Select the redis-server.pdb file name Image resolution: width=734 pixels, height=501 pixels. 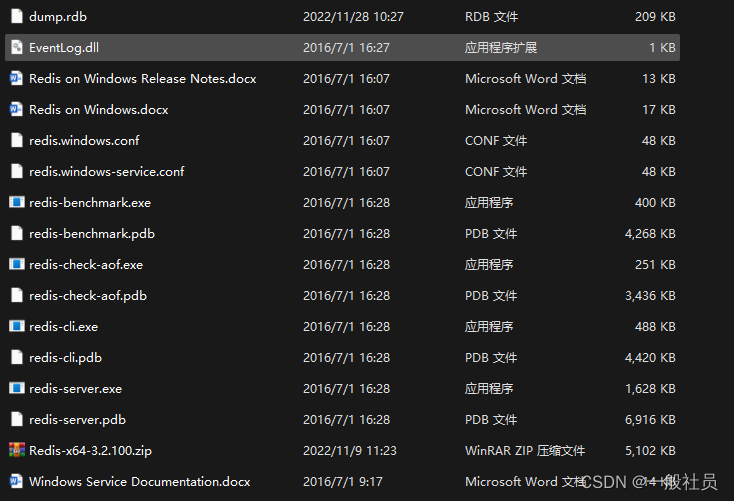pos(77,420)
